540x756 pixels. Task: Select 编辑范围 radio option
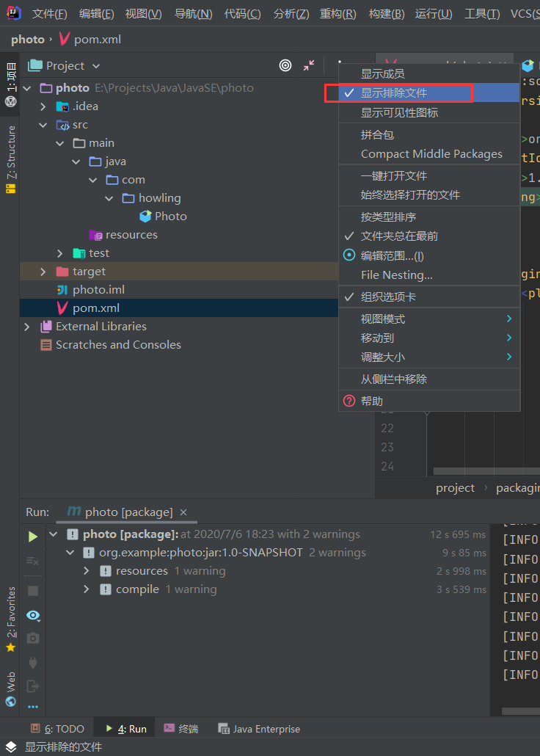click(429, 255)
